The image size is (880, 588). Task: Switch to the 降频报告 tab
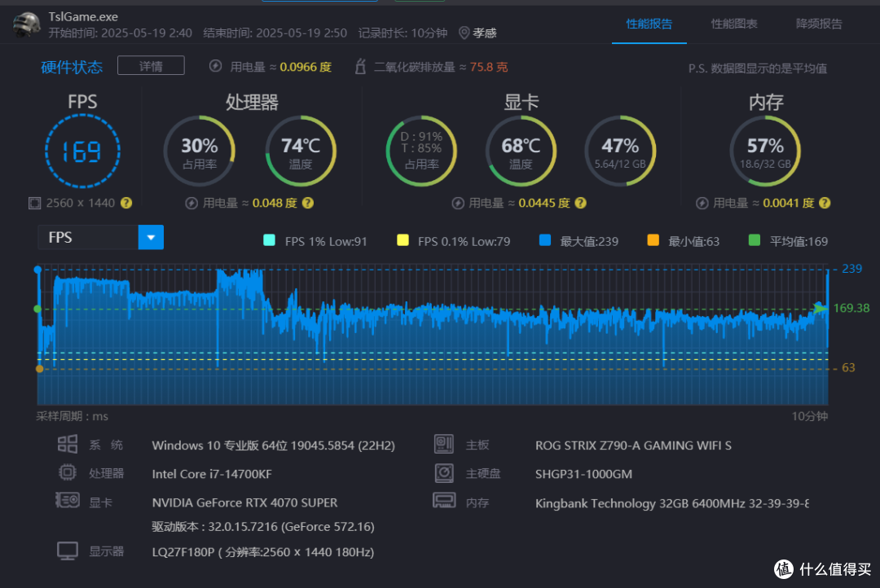coord(819,24)
